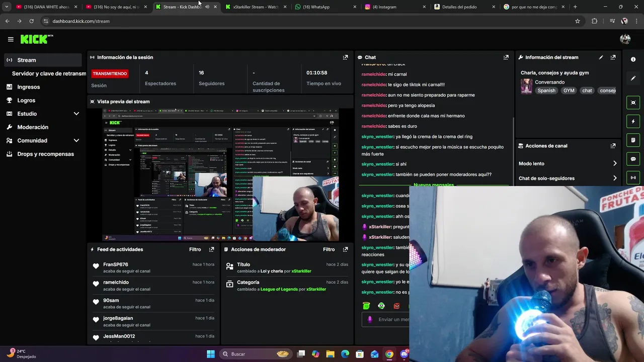Expand the Estudio sidebar section
The height and width of the screenshot is (362, 644).
(76, 114)
